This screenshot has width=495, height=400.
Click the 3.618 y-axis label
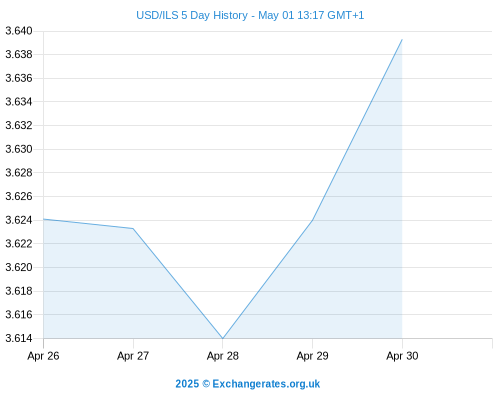pos(19,291)
